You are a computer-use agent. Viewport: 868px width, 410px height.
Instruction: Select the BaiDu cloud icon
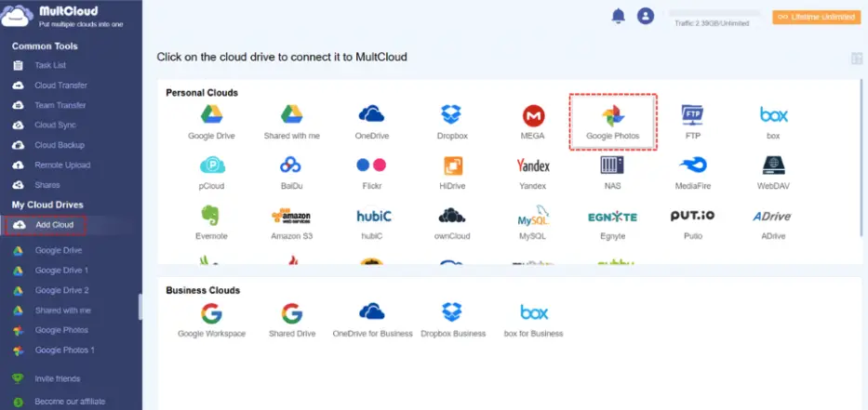[x=291, y=172]
